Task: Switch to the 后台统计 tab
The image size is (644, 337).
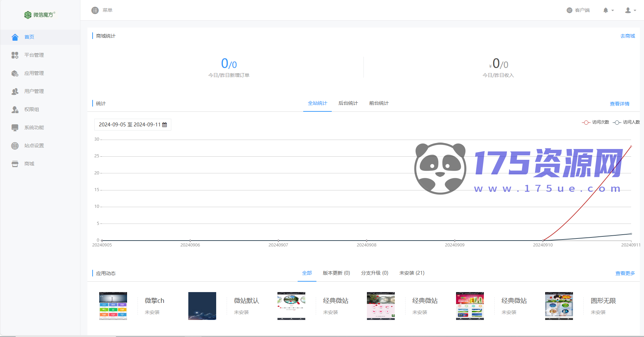Action: (348, 103)
